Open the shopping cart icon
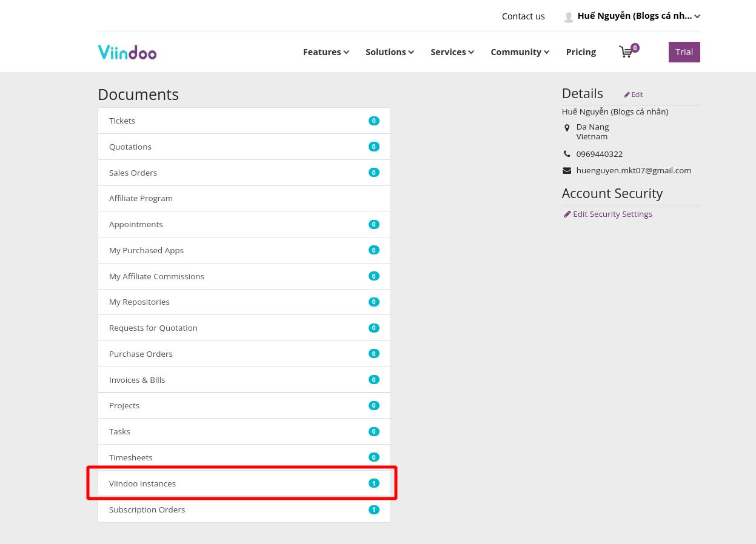Screen dimensions: 756x544 click(626, 52)
